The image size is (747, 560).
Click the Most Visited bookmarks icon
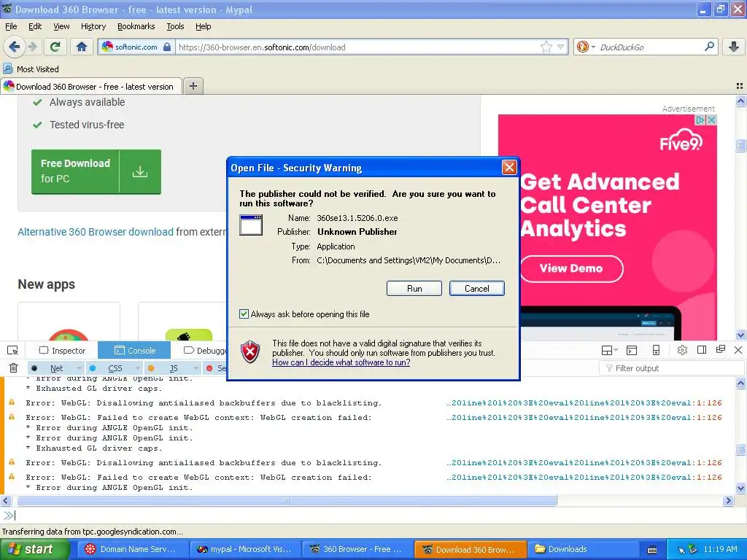pyautogui.click(x=8, y=69)
